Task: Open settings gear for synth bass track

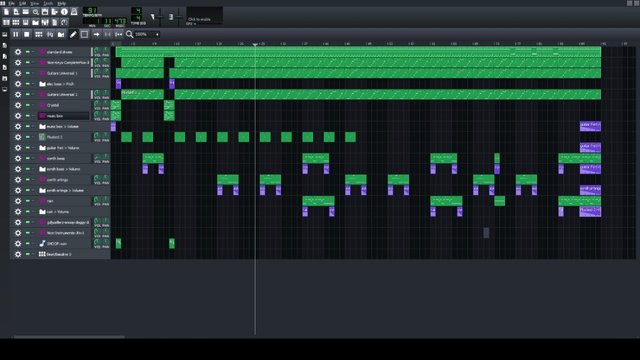Action: click(18, 158)
